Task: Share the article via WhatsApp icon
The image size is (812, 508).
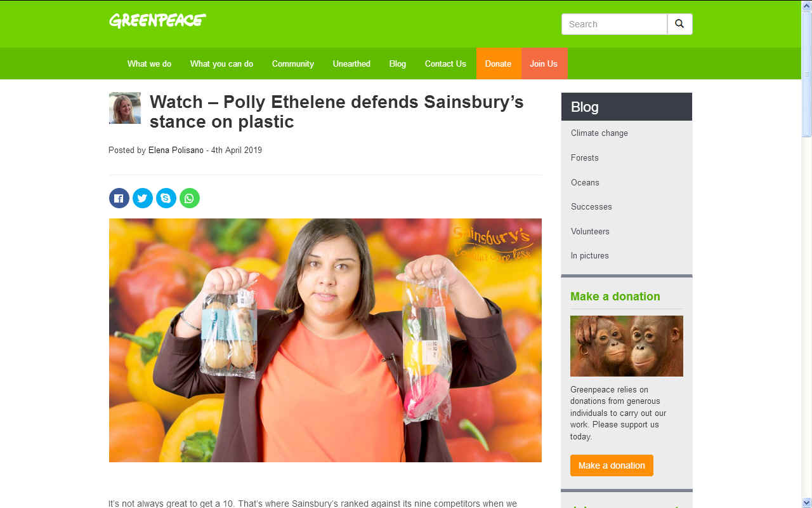Action: tap(190, 198)
